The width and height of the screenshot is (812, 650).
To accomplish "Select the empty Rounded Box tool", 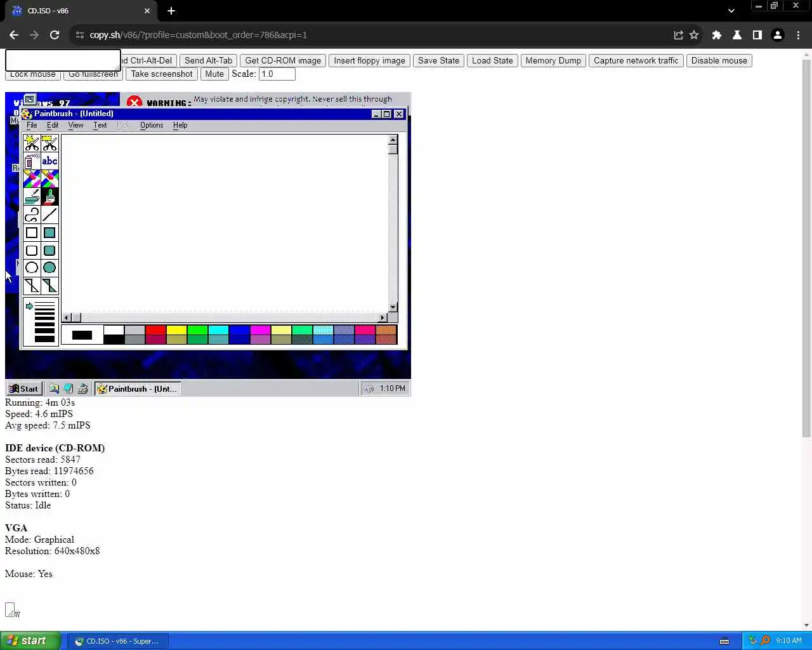I will click(32, 250).
